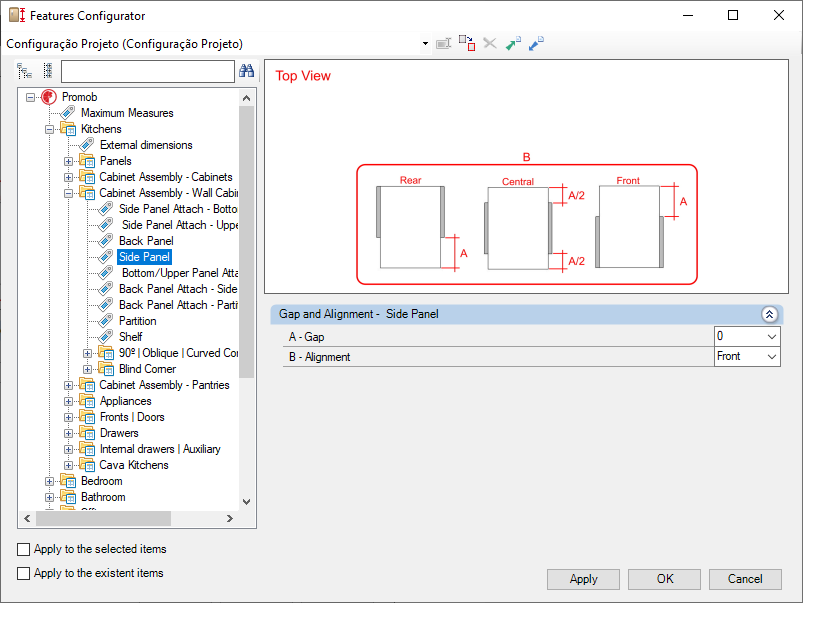Expand the Blind Corner folder
The image size is (823, 625).
88,369
